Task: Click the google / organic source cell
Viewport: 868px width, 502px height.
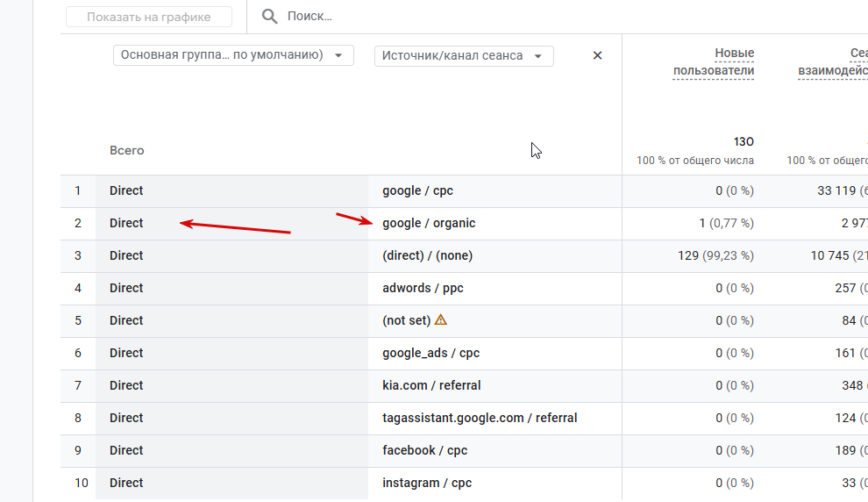Action: (429, 223)
